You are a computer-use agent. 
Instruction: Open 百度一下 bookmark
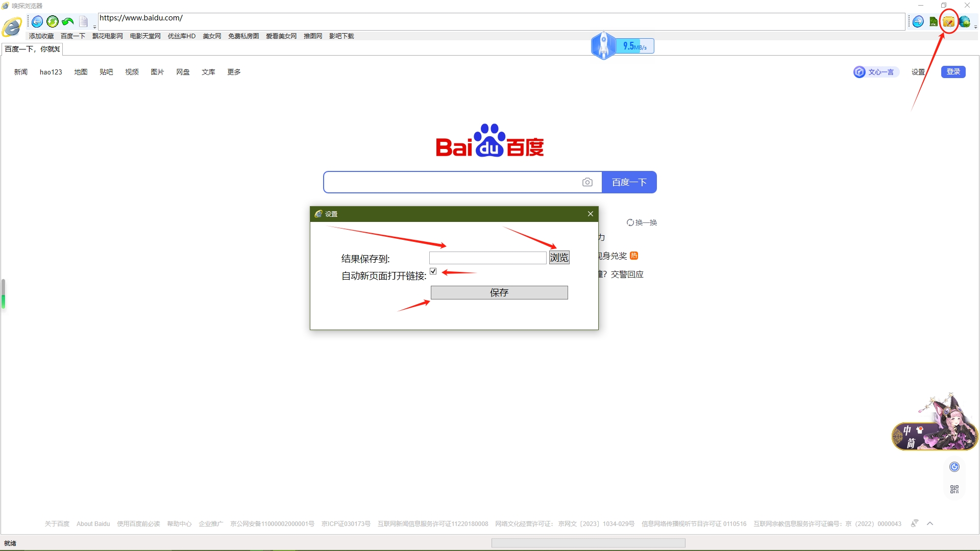coord(73,36)
